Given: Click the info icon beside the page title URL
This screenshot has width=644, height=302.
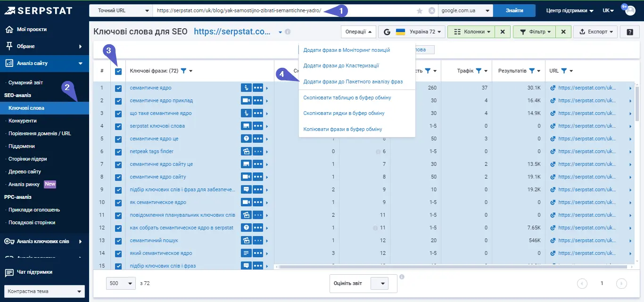Looking at the screenshot, I should (x=288, y=32).
